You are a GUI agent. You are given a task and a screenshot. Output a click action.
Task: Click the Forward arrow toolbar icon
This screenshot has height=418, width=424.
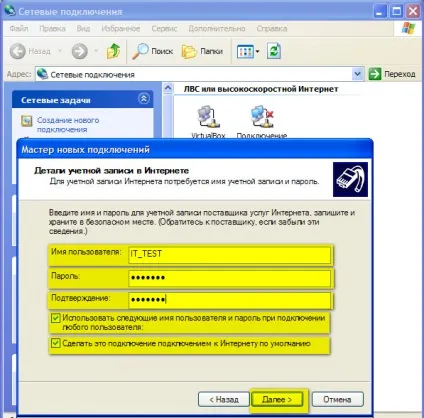pos(79,51)
